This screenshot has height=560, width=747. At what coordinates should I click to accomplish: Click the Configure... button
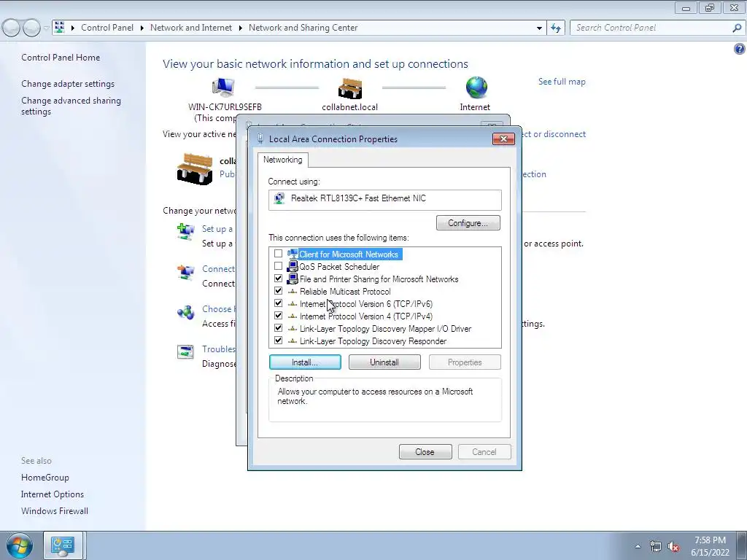pyautogui.click(x=468, y=223)
